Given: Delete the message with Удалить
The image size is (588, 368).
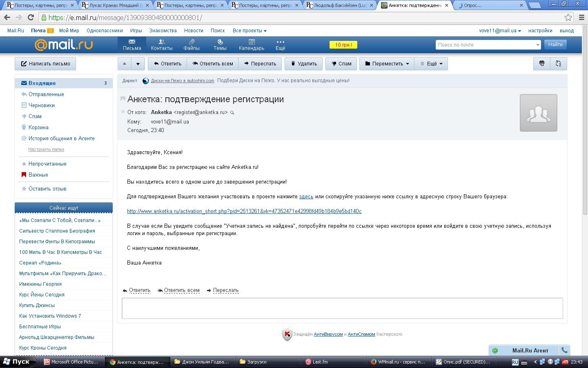Looking at the screenshot, I should point(303,63).
